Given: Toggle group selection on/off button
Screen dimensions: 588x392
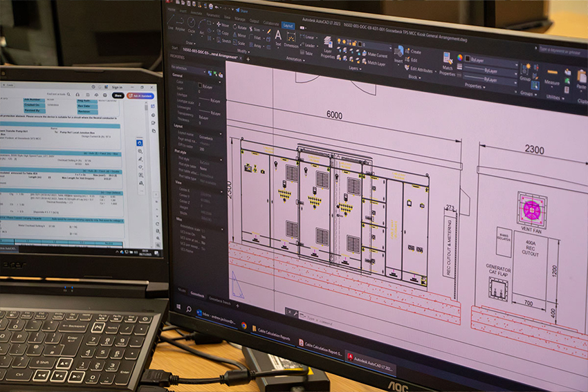Looking at the screenshot, I should click(535, 86).
